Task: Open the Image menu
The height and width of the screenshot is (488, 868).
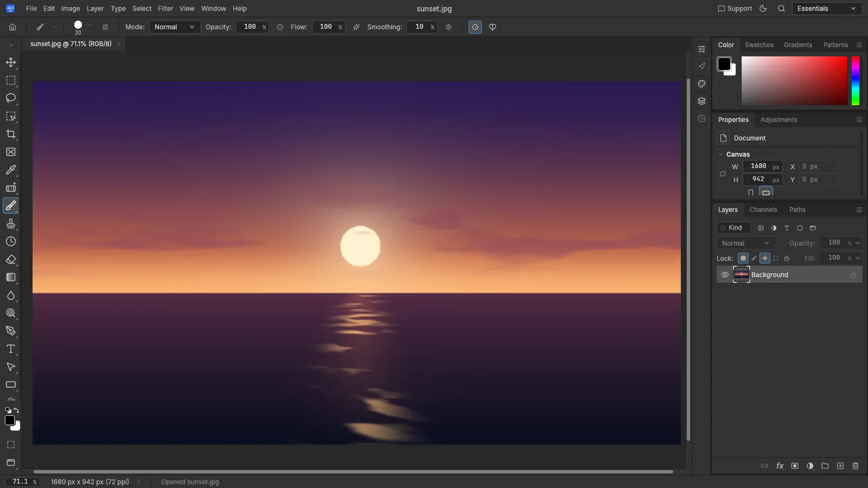Action: (71, 9)
